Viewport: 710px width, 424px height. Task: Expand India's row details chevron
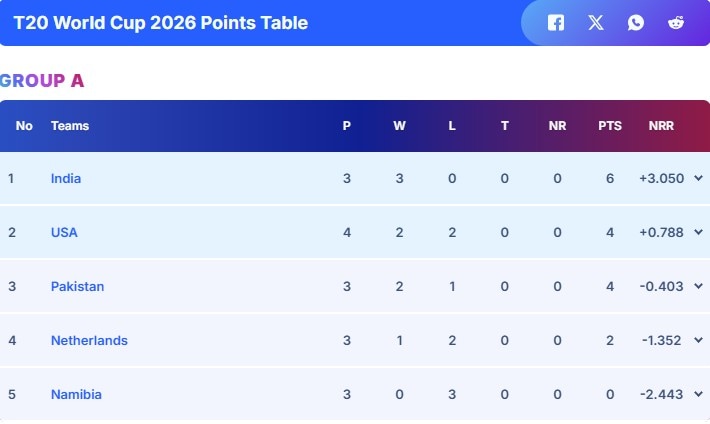click(x=698, y=178)
